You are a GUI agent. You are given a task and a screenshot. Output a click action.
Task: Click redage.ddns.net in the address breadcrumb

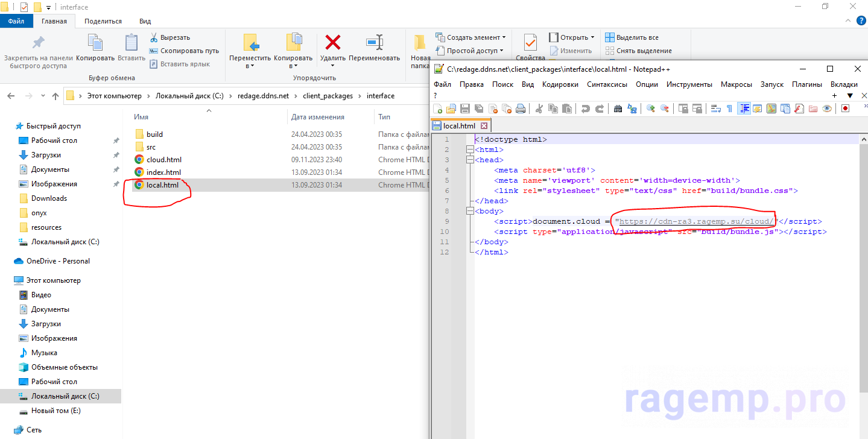pyautogui.click(x=264, y=96)
